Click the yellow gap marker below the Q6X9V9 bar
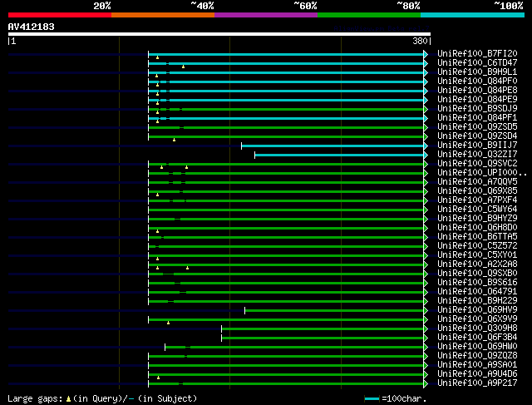 168,323
